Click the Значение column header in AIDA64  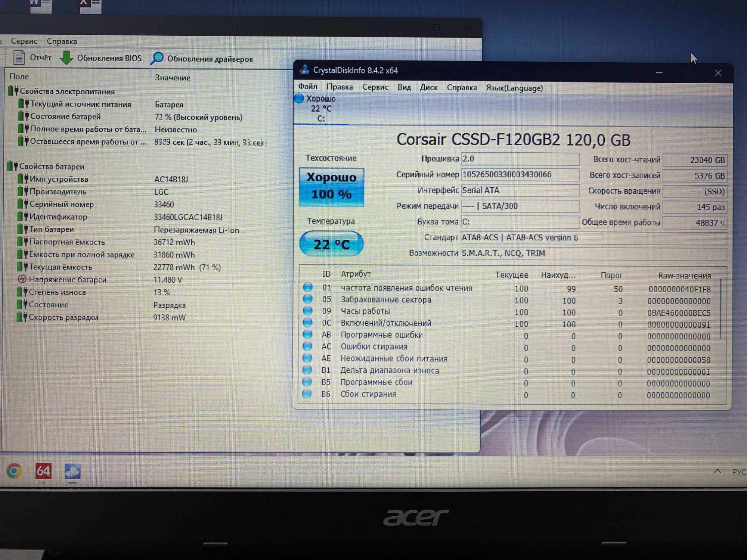click(173, 78)
